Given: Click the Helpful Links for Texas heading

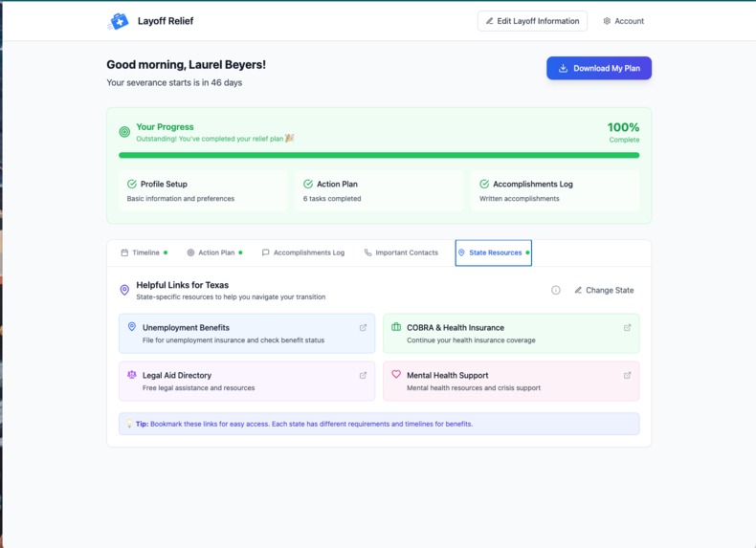Looking at the screenshot, I should pyautogui.click(x=182, y=285).
